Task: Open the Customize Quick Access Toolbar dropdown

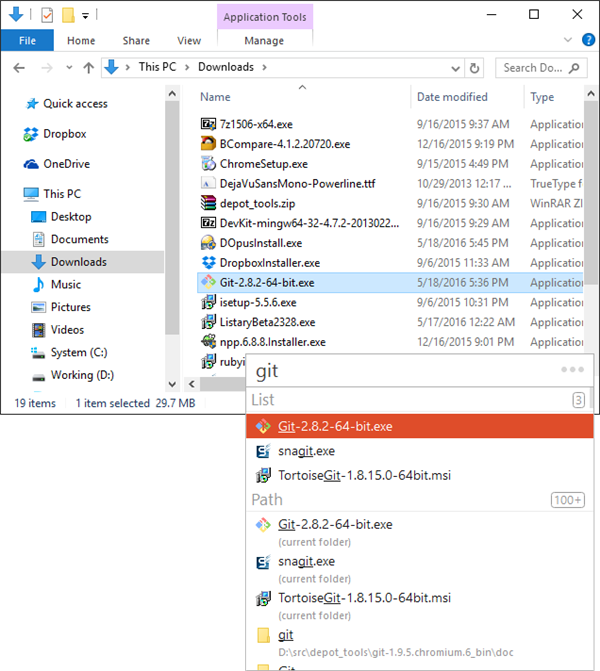Action: pyautogui.click(x=86, y=16)
